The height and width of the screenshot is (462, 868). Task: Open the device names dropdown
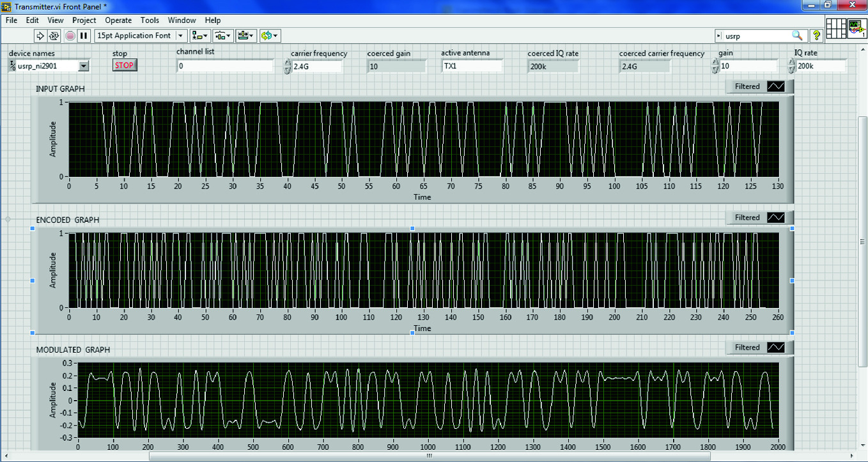[x=84, y=66]
